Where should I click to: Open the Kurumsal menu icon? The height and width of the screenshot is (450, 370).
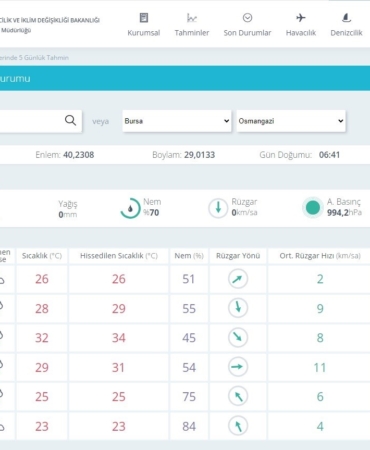(x=144, y=18)
